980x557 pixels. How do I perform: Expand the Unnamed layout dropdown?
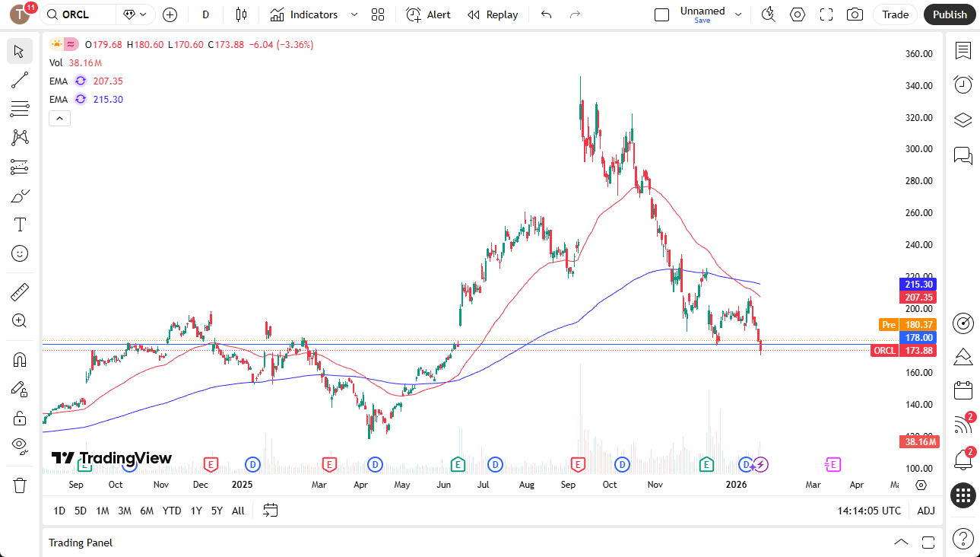point(737,14)
